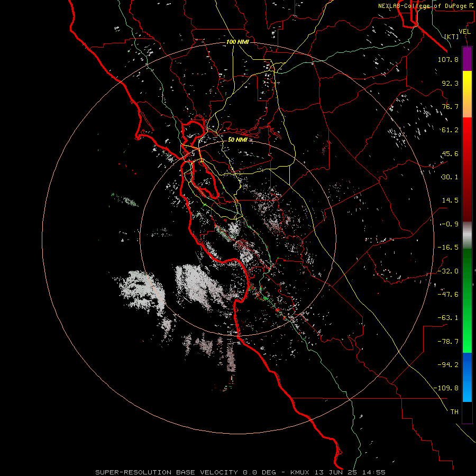
Task: Click the 45.6 velocity scale value
Action: (x=450, y=153)
